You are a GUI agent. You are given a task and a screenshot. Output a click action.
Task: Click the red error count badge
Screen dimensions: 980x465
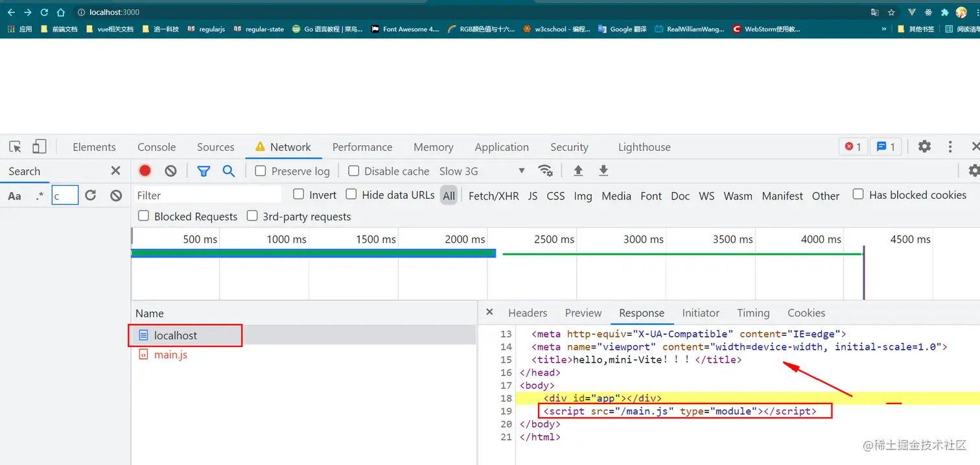(x=853, y=147)
